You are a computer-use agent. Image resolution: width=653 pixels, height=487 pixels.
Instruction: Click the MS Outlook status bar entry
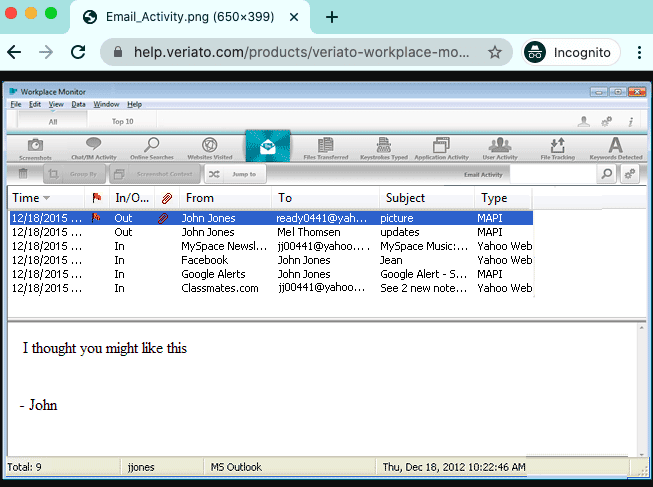(x=236, y=467)
